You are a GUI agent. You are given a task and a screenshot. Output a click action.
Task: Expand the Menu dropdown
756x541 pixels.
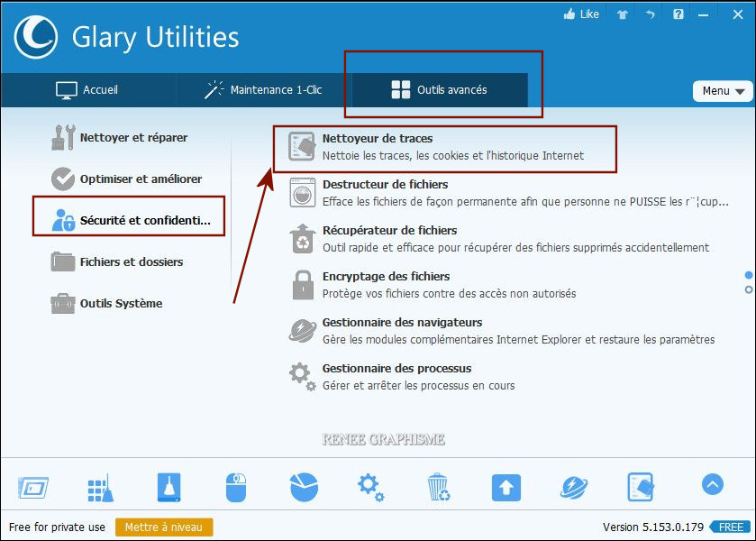[x=723, y=91]
